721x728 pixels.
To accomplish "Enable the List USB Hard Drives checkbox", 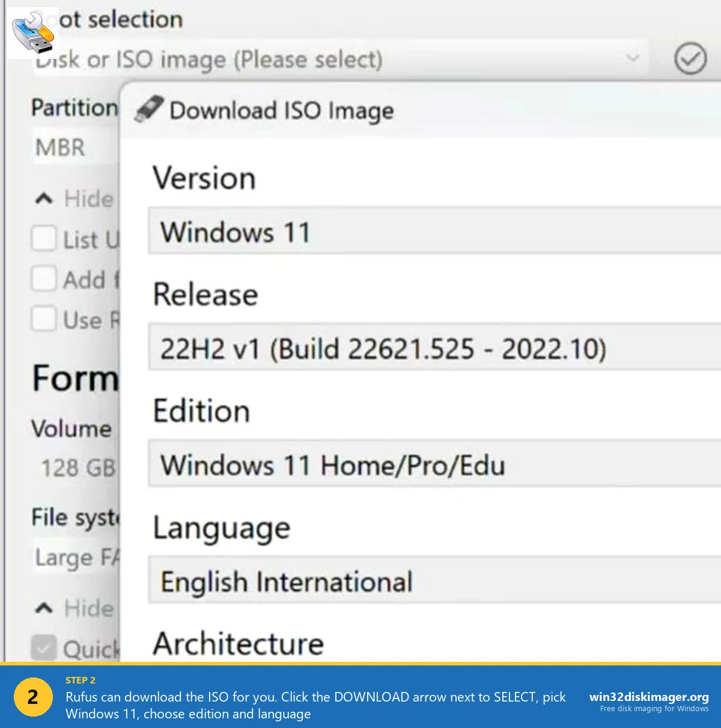I will pyautogui.click(x=43, y=239).
